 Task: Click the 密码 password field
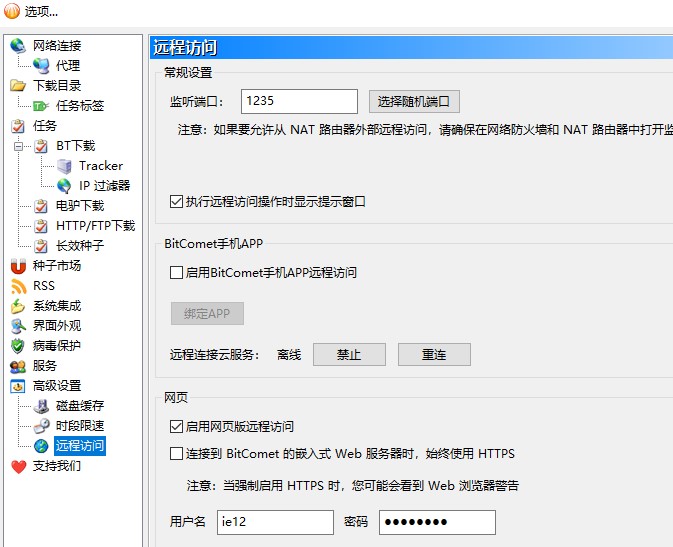[437, 522]
